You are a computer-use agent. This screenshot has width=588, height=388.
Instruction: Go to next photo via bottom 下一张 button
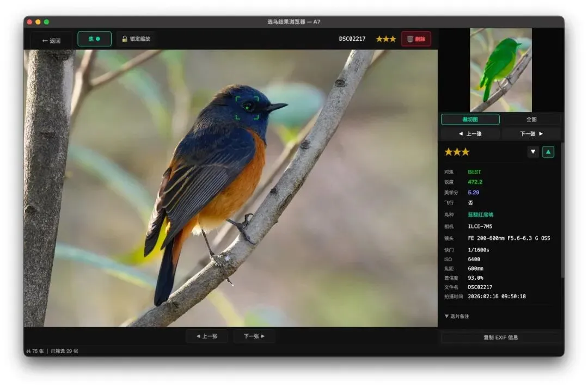click(x=254, y=336)
